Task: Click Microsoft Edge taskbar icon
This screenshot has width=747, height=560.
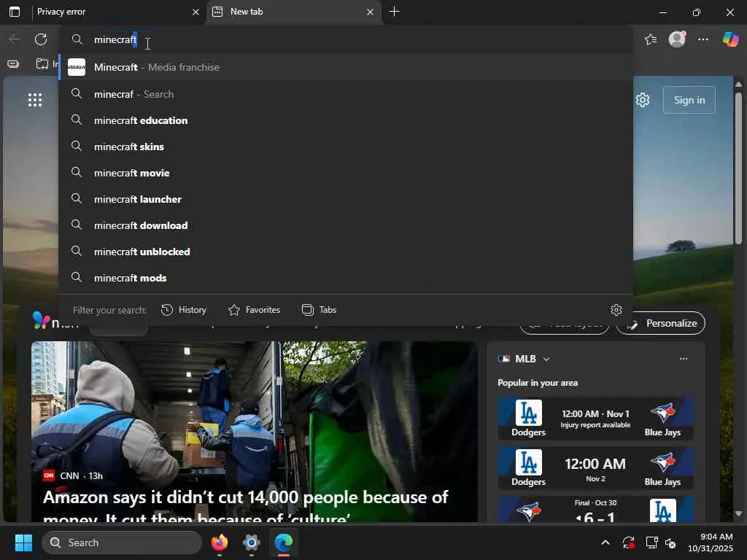Action: click(x=284, y=542)
